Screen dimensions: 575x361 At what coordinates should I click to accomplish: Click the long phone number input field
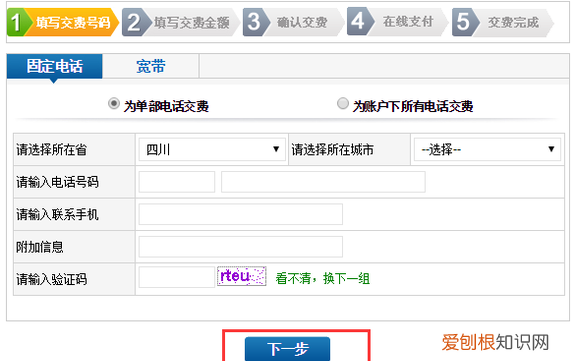tap(323, 182)
